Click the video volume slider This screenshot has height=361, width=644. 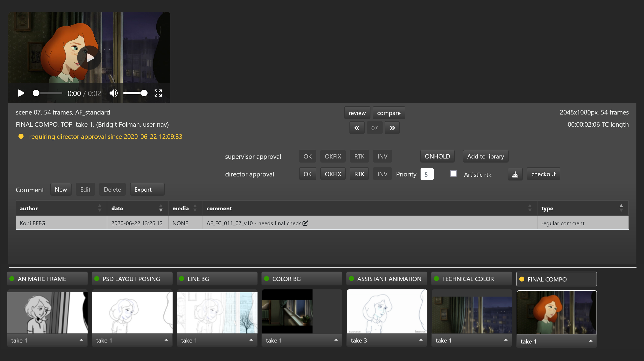[134, 93]
